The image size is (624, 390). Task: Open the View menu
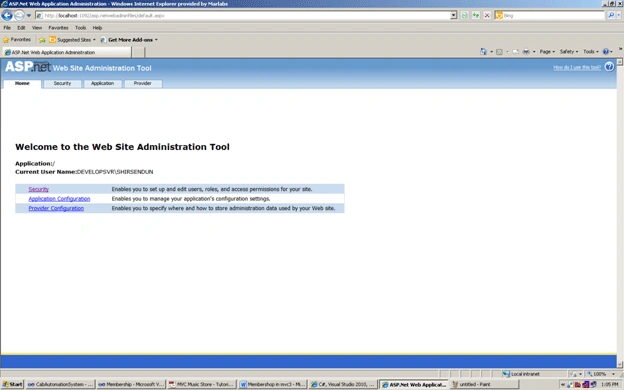(37, 28)
